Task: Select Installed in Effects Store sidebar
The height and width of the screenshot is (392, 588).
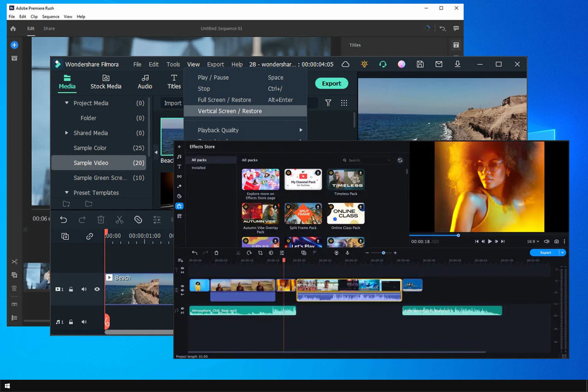Action: point(198,168)
